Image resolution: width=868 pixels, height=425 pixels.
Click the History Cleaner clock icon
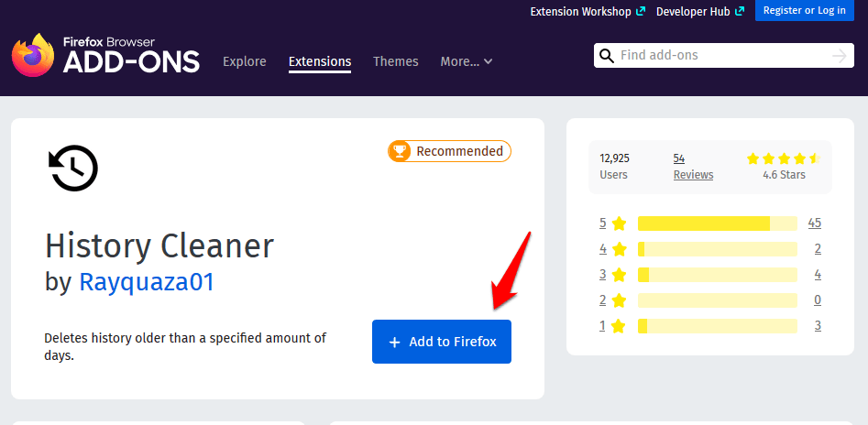[x=73, y=169]
